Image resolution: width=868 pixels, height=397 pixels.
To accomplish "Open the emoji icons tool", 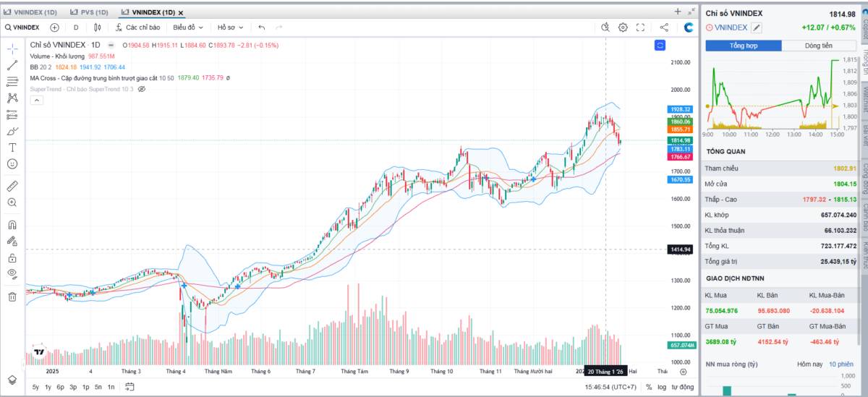I will pos(12,164).
